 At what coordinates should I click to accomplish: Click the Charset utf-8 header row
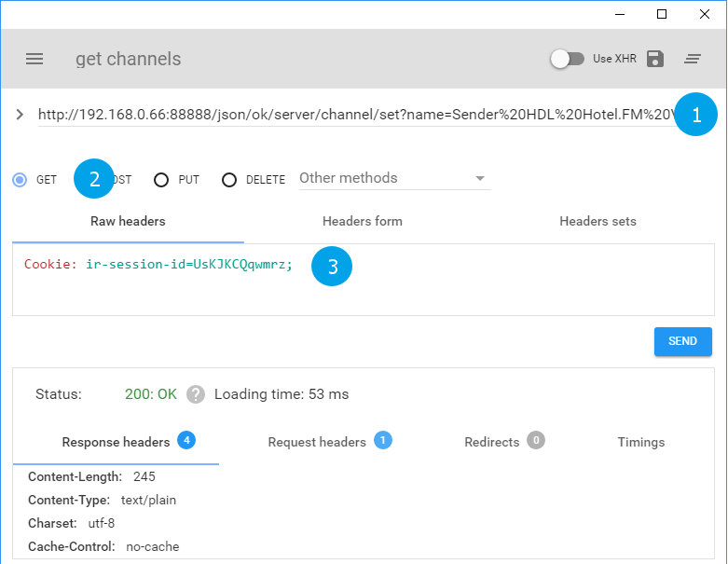tap(72, 523)
